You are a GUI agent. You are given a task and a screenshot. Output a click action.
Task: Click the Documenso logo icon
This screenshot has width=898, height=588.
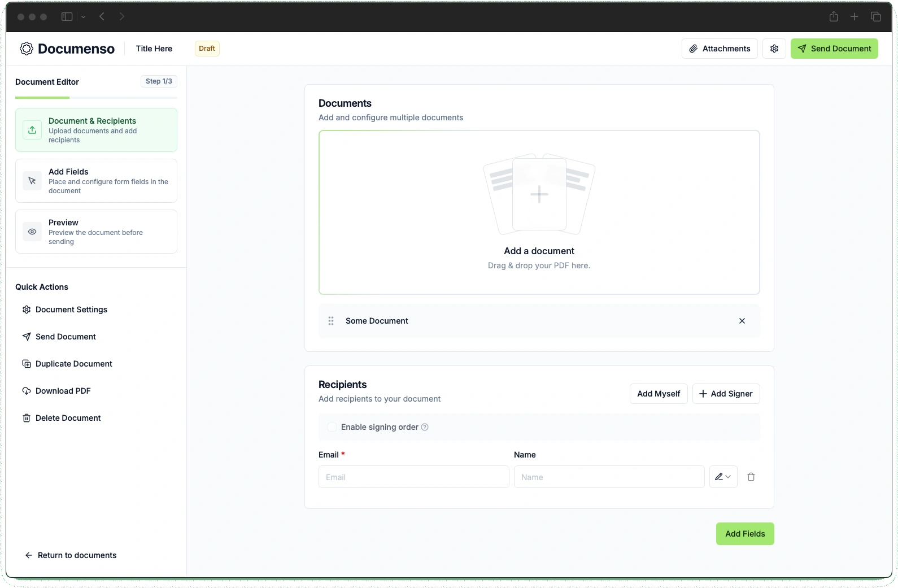tap(27, 49)
